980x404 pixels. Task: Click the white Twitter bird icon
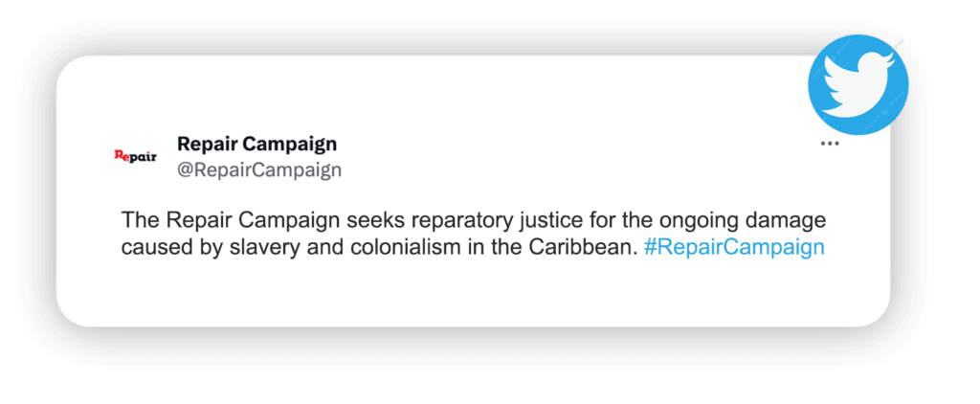click(858, 83)
